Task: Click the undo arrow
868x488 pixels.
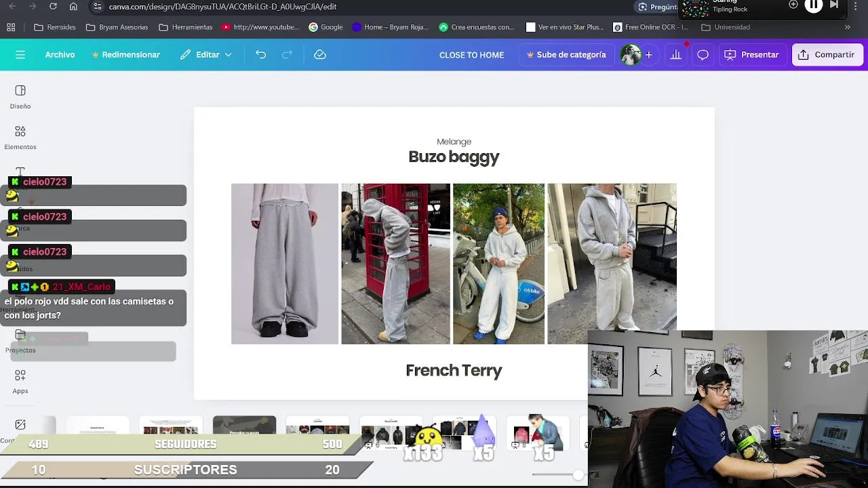Action: click(260, 55)
